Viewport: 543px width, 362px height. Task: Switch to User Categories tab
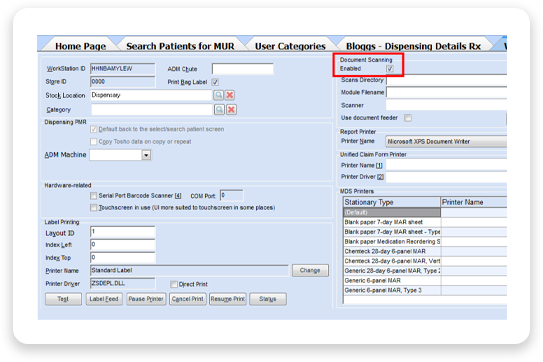coord(290,46)
